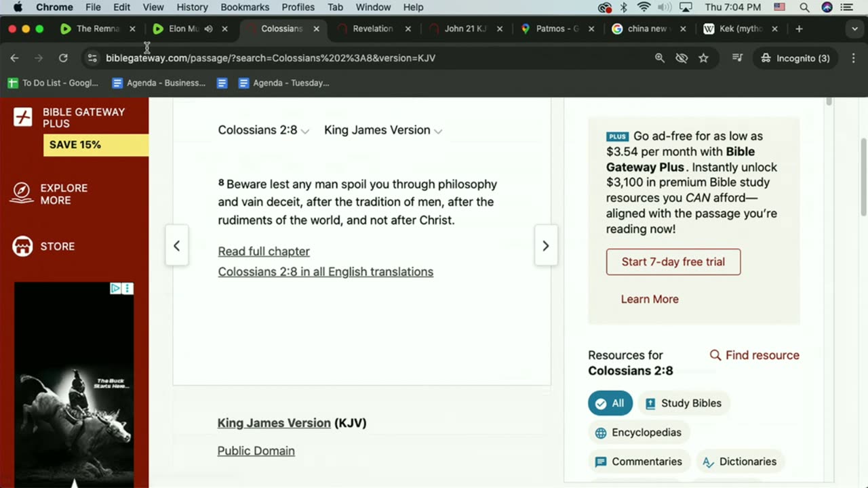Open the To Do List bookmark
This screenshot has width=868, height=488.
pos(54,83)
